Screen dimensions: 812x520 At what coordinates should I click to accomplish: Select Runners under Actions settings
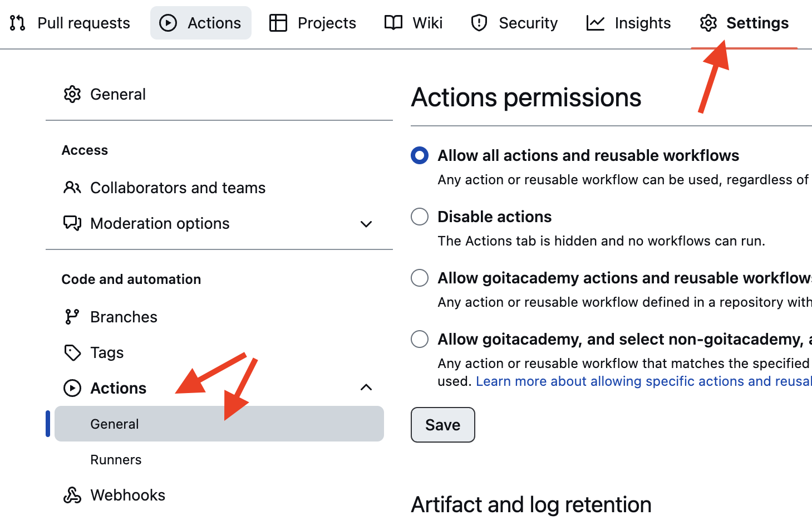(116, 459)
